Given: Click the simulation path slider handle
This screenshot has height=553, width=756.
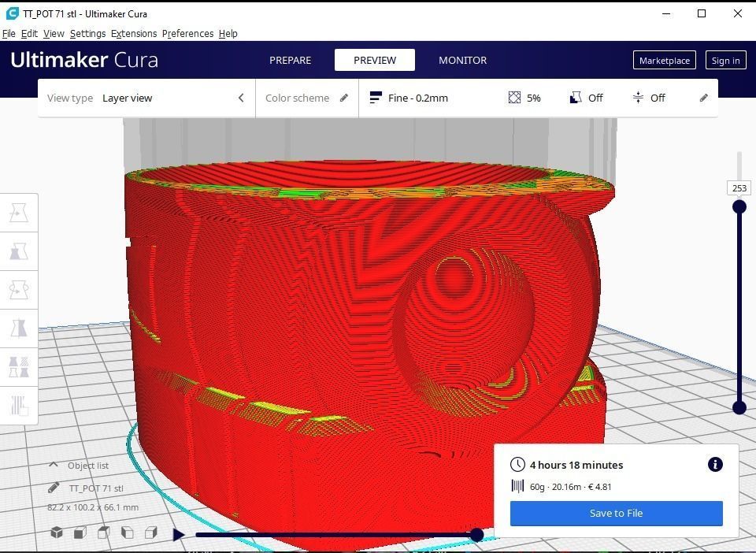Looking at the screenshot, I should tap(476, 534).
